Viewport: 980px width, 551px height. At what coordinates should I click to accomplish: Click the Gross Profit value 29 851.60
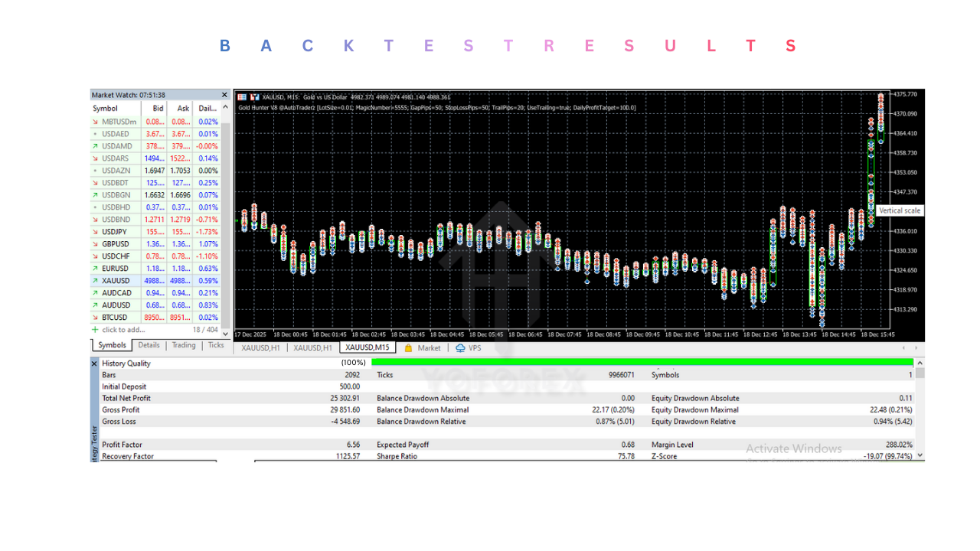click(345, 409)
